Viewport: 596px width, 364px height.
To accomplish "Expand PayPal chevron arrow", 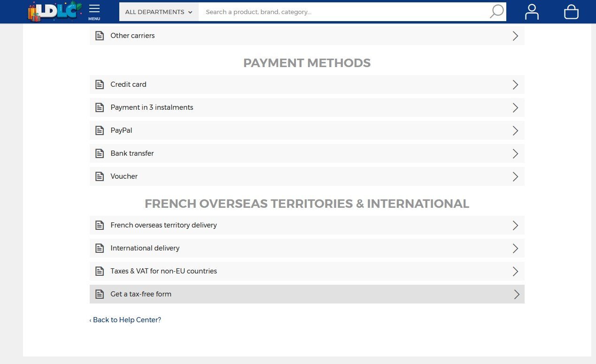I will 515,130.
